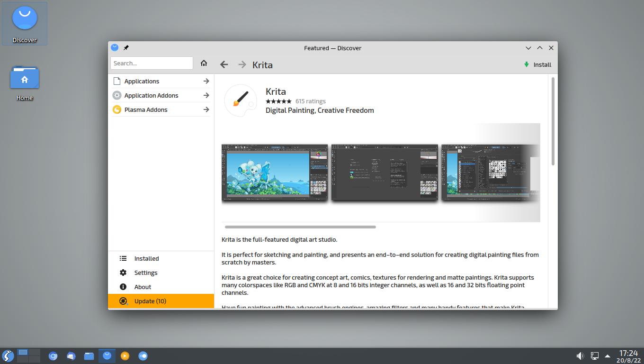Click the About info icon
Viewport: 644px width, 364px height.
[x=123, y=287]
